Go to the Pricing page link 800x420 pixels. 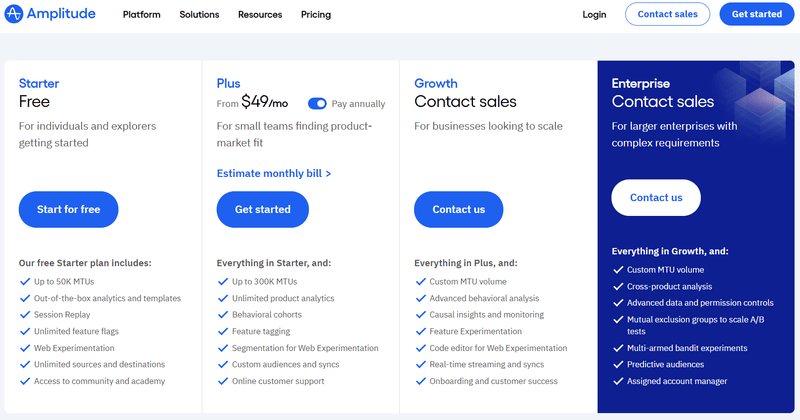click(x=315, y=15)
